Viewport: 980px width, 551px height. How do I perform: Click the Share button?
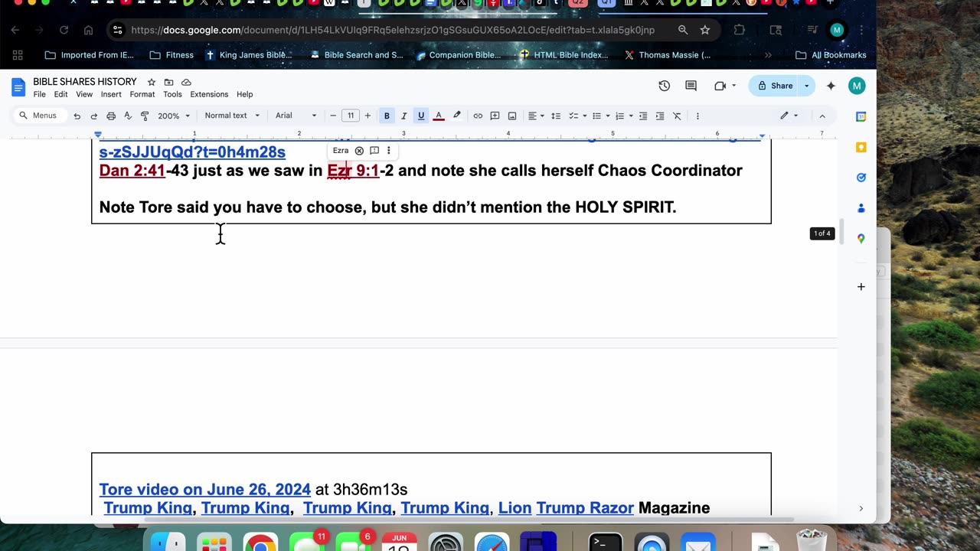775,86
